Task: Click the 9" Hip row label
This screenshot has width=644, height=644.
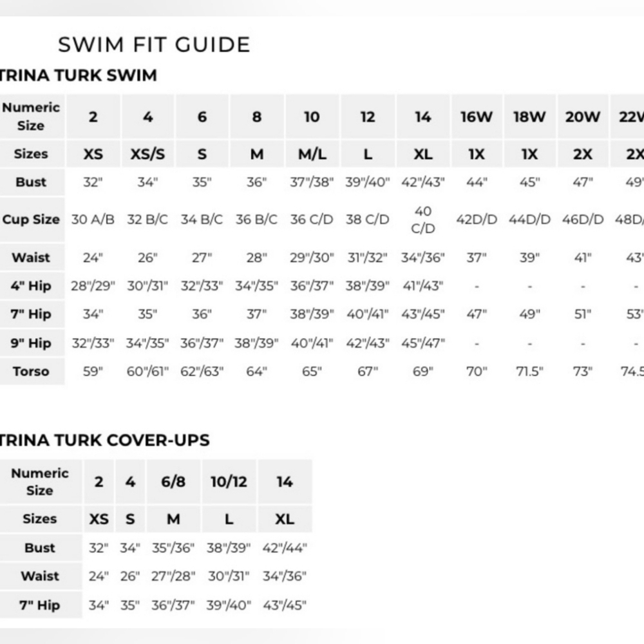Action: [31, 343]
